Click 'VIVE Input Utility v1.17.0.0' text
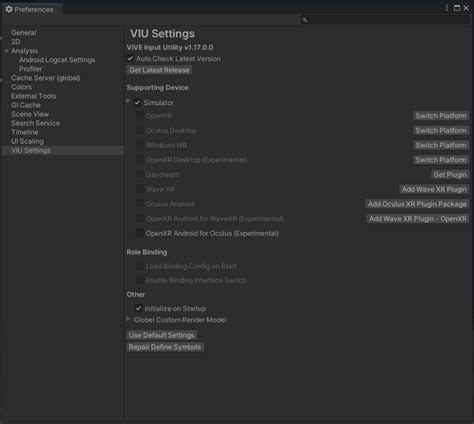 click(x=170, y=47)
